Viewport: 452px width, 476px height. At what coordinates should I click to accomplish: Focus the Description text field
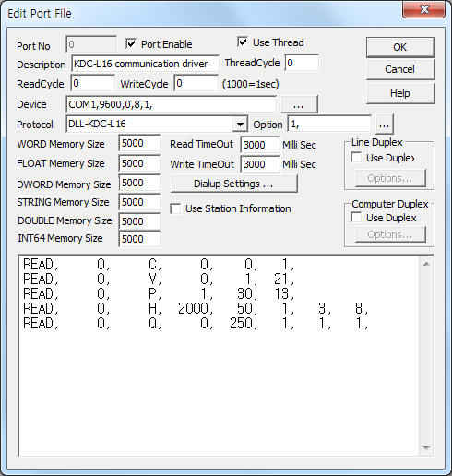145,64
